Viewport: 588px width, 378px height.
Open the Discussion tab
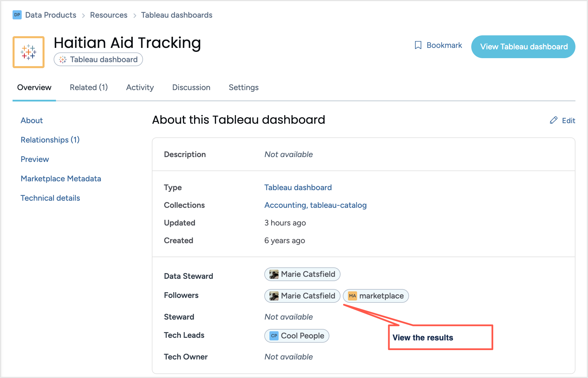point(191,87)
